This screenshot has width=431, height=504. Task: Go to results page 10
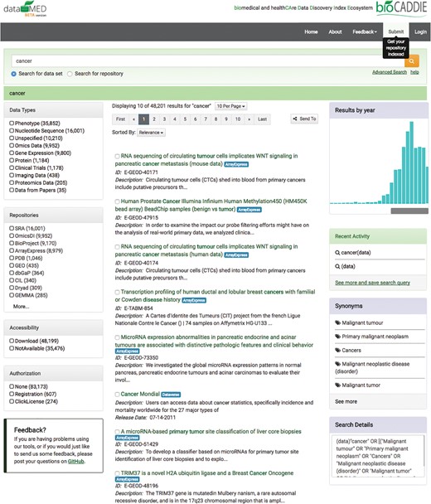238,119
